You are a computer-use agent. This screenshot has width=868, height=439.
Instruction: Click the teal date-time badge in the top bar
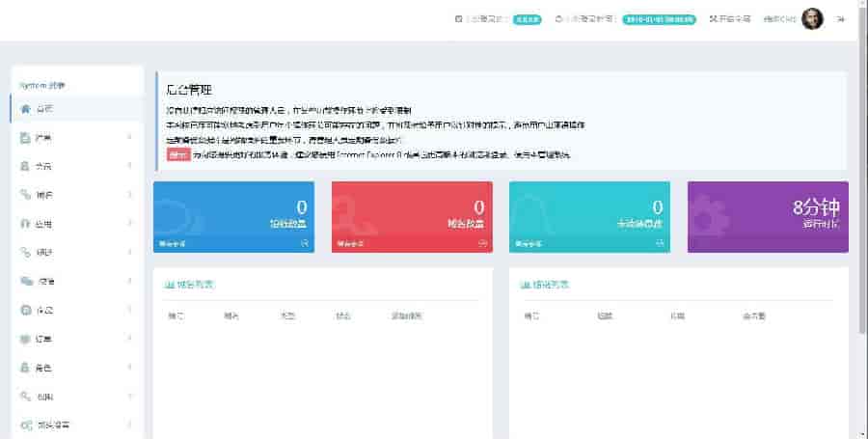[659, 18]
